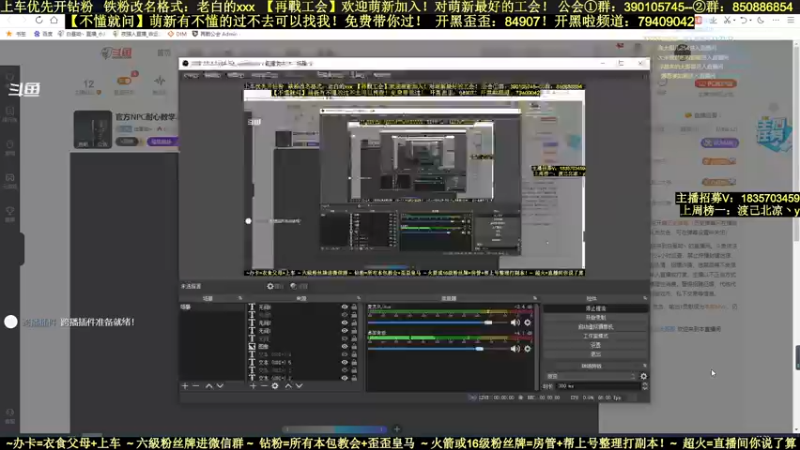Screen dimensions: 800x450
Task: Open the File menu in OBS window
Action: (x=191, y=76)
